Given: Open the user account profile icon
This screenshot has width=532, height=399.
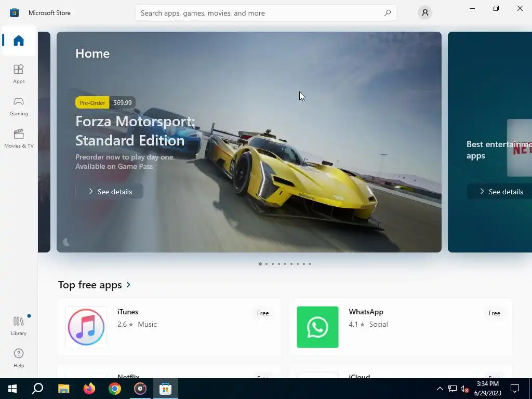Looking at the screenshot, I should click(425, 13).
